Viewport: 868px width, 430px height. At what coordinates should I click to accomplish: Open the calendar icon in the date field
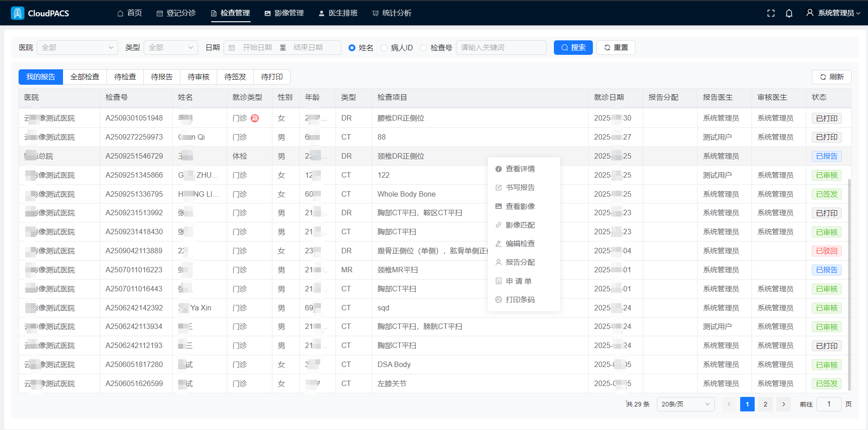(233, 47)
